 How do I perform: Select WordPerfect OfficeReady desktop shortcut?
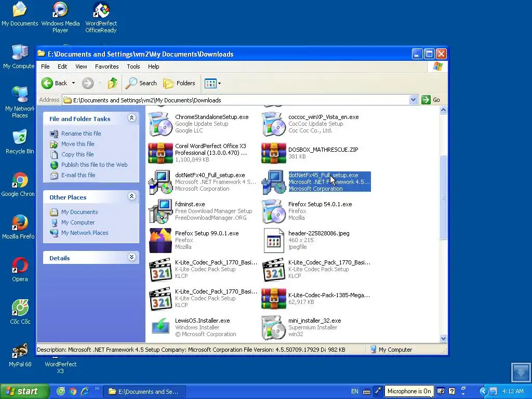(x=101, y=17)
